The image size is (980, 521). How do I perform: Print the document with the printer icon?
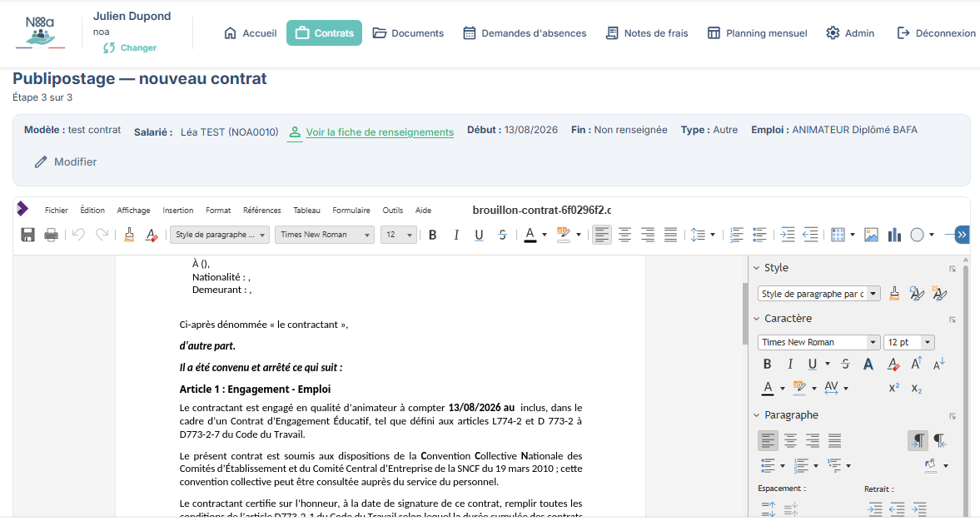(x=52, y=235)
